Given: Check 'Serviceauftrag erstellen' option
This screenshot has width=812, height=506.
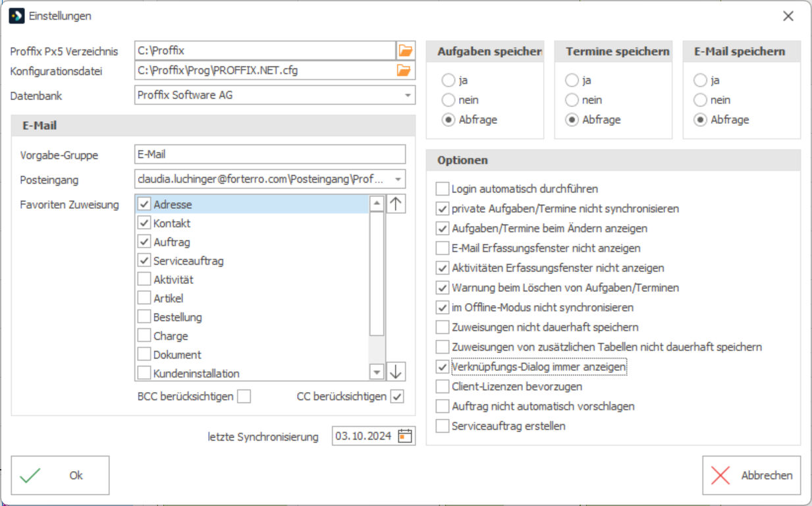Looking at the screenshot, I should [x=442, y=426].
